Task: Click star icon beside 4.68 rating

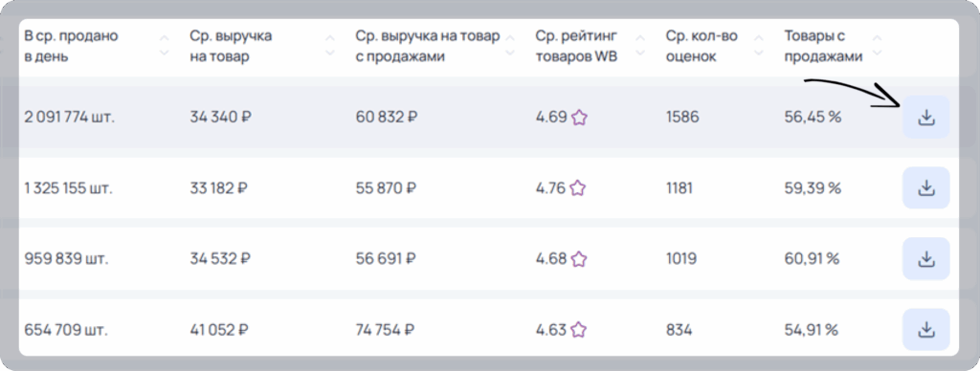Action: (x=579, y=258)
